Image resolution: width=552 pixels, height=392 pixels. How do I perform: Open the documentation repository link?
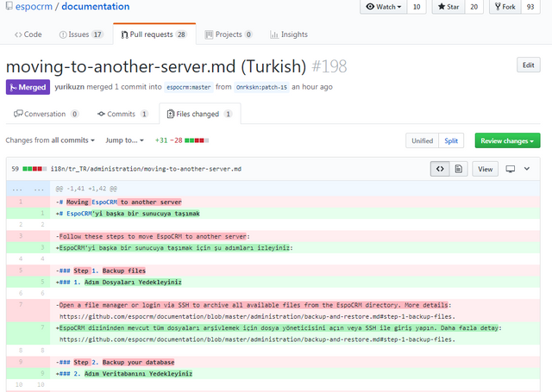96,6
